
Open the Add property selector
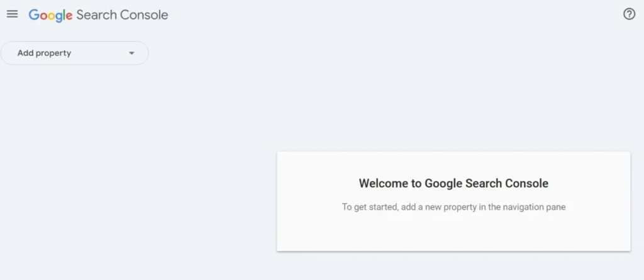(x=74, y=53)
